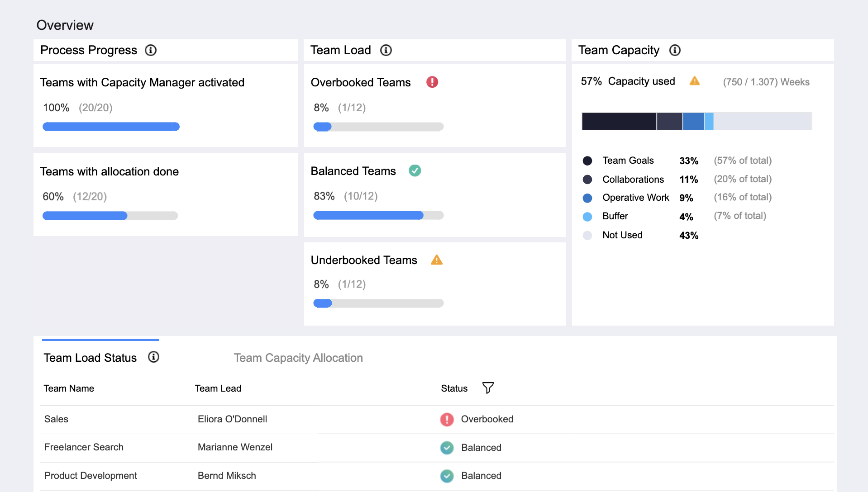The height and width of the screenshot is (492, 868).
Task: Click the Balanced icon for Freelancer Search
Action: [447, 448]
